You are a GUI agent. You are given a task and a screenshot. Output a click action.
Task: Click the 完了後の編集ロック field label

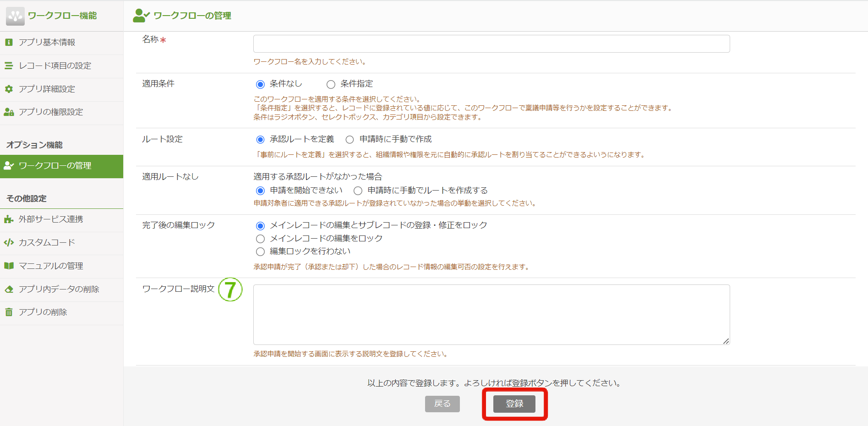pyautogui.click(x=179, y=225)
